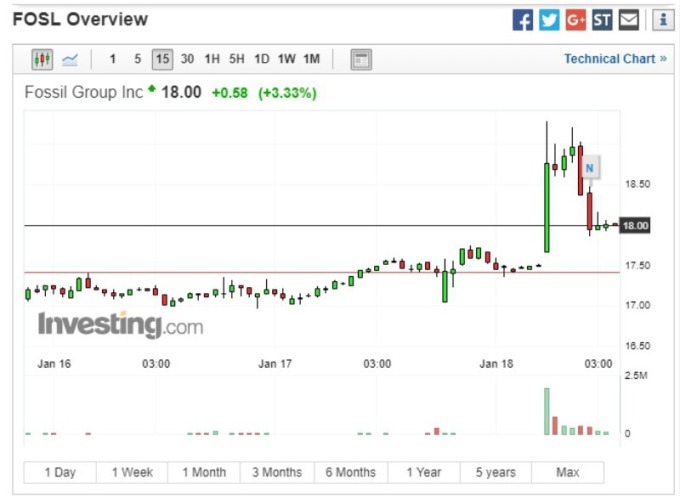Viewport: 680px width, 496px height.
Task: Show the 1 Day range
Action: (60, 472)
